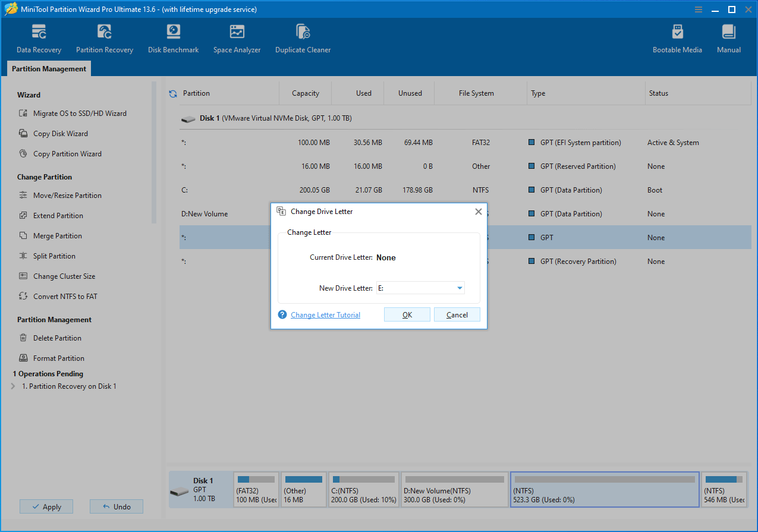Open the hamburger menu in the title bar

pos(697,9)
